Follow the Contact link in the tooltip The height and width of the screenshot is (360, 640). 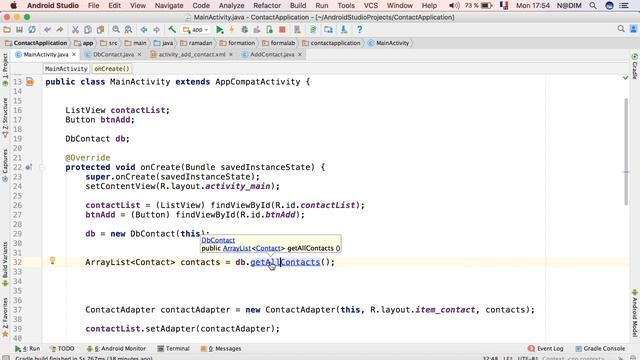(268, 248)
